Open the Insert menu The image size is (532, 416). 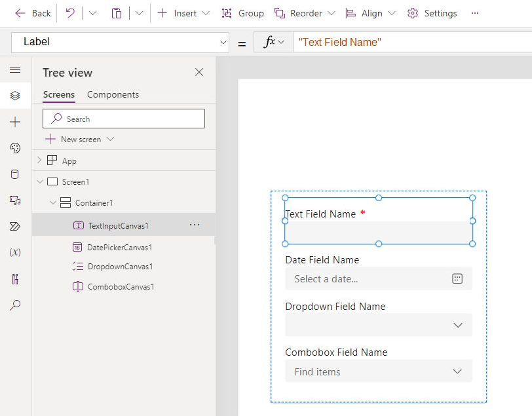pyautogui.click(x=183, y=13)
